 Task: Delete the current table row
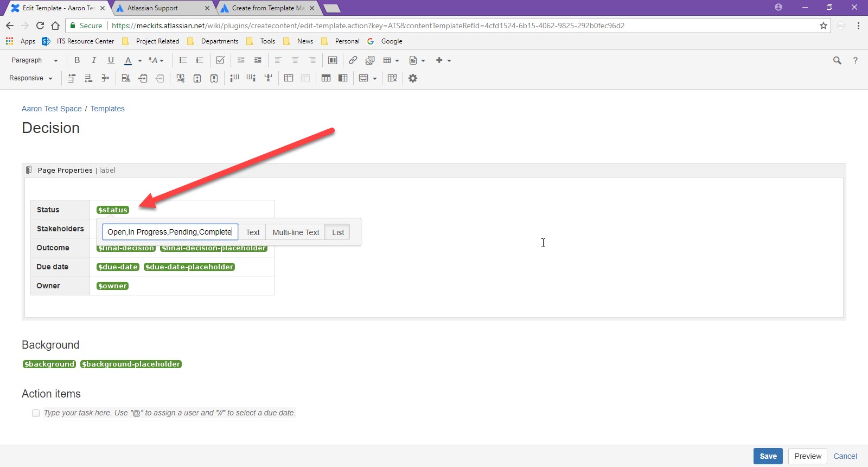[x=105, y=78]
